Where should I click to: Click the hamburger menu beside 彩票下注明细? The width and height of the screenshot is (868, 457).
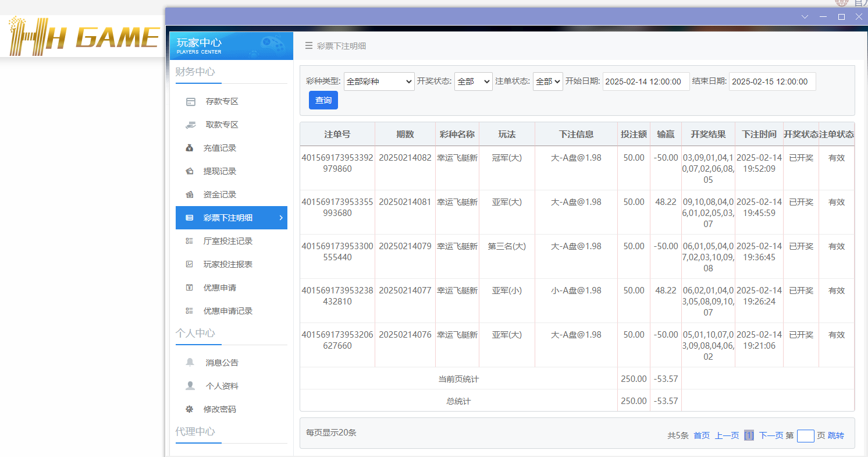309,46
